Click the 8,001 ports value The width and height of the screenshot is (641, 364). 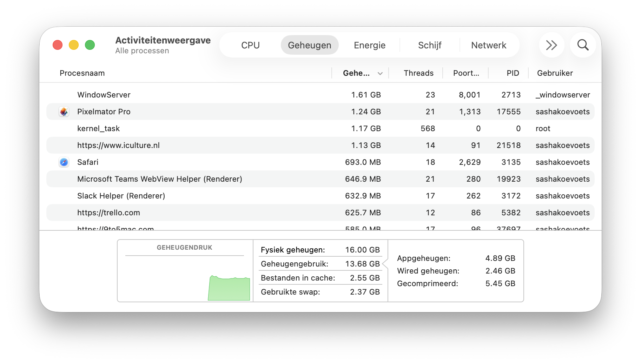point(470,95)
